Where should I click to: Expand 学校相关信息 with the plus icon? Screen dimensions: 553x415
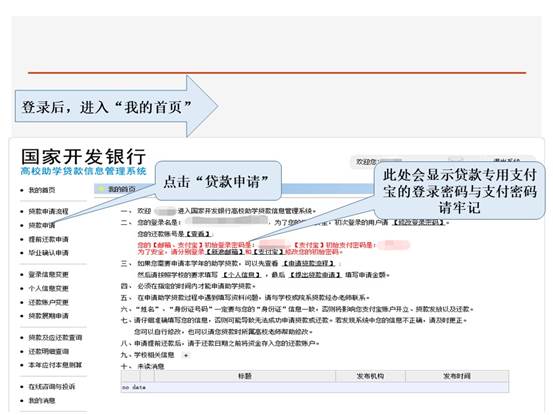pos(186,355)
